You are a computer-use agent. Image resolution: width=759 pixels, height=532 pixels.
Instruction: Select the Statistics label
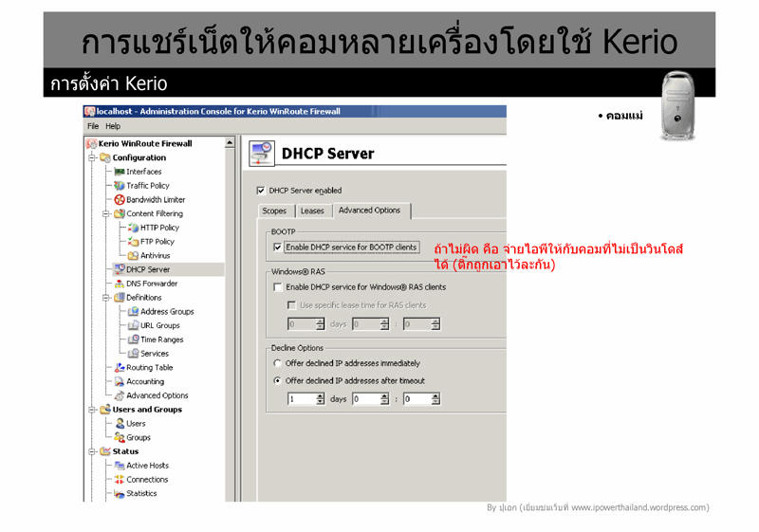(141, 494)
